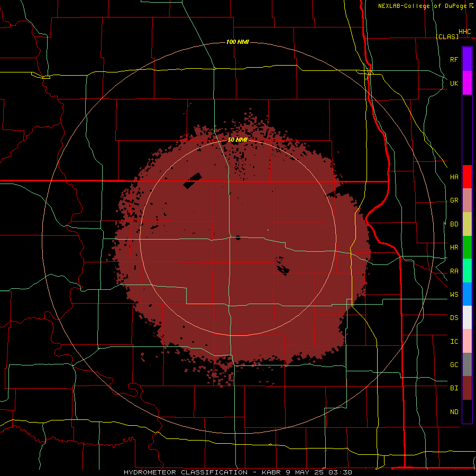Click the BI dark red legend swatch

tap(467, 388)
